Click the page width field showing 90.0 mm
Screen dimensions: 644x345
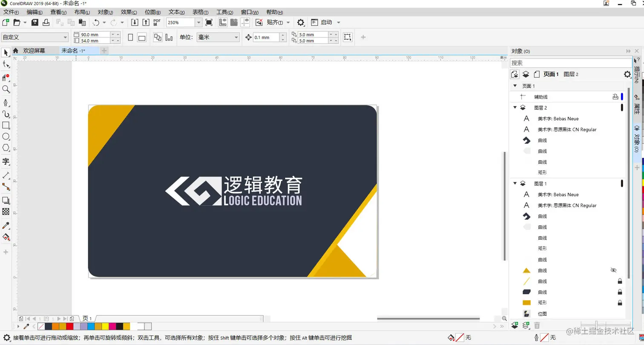click(x=95, y=35)
